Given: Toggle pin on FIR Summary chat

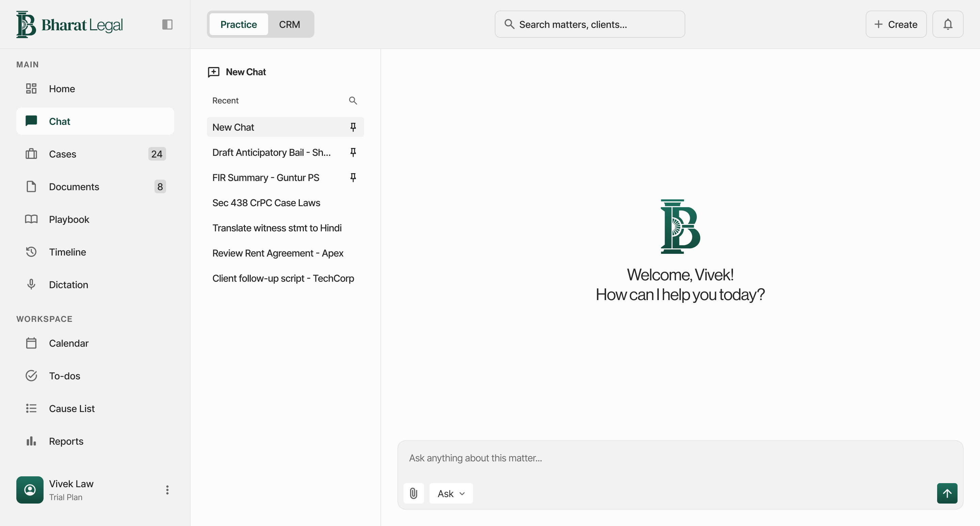Looking at the screenshot, I should point(353,178).
